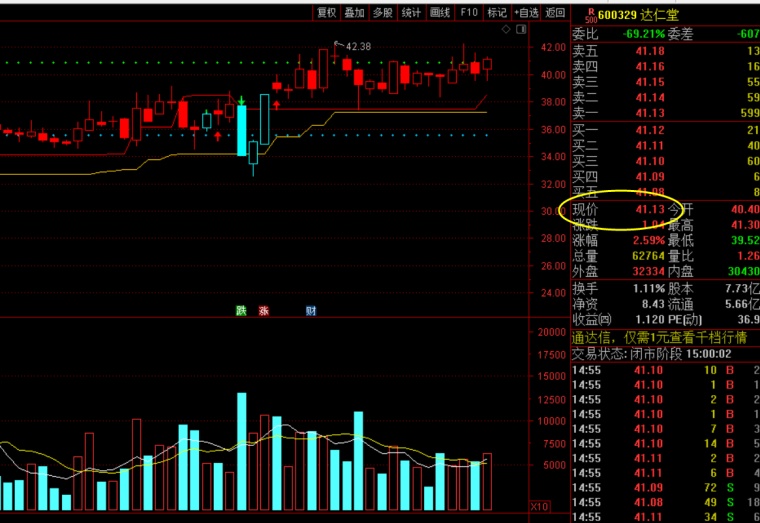
Task: Click the blue 财 marker icon
Action: [311, 311]
